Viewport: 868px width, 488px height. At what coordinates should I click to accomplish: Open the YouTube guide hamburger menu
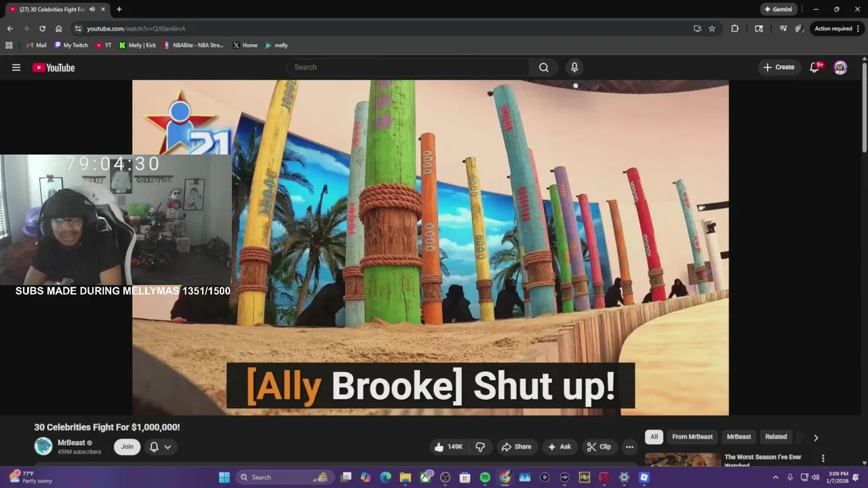point(16,67)
